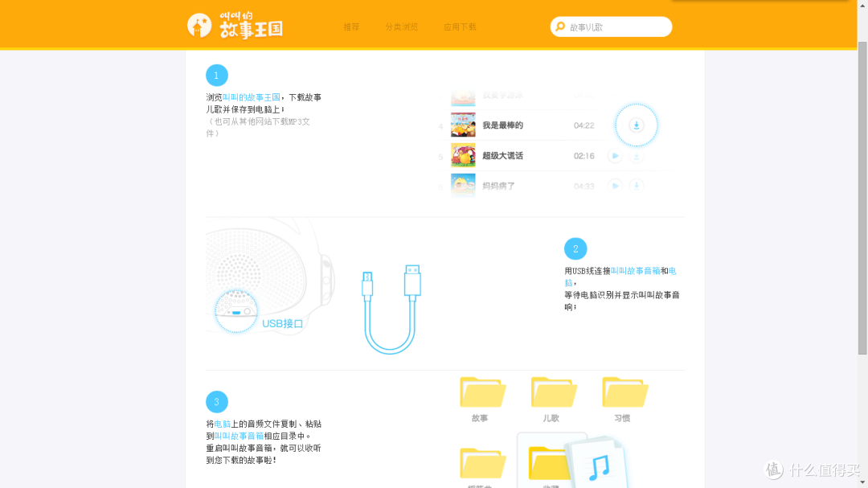The width and height of the screenshot is (868, 488).
Task: Click the 叫叫的故事王国 site logo
Action: click(235, 26)
